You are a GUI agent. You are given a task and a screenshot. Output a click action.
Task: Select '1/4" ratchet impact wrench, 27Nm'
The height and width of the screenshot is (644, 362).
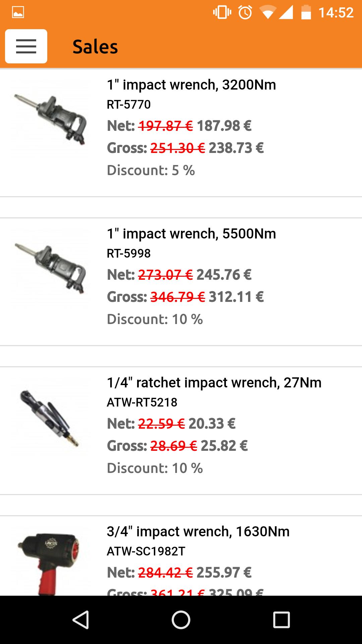(x=214, y=383)
